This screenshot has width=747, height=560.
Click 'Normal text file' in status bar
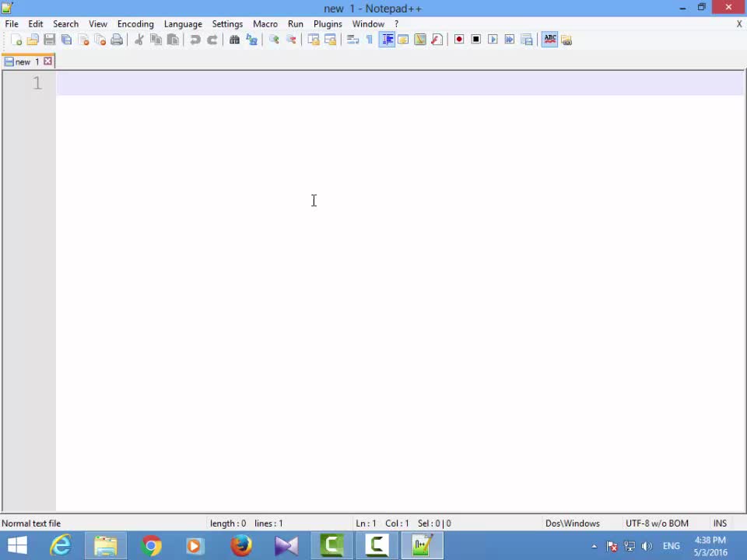pos(31,523)
